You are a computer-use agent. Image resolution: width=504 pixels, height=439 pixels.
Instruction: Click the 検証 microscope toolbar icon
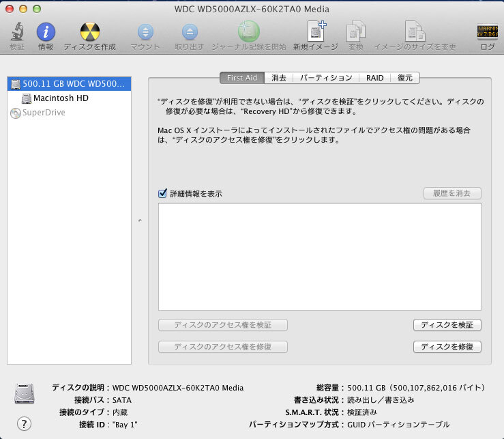coord(17,31)
